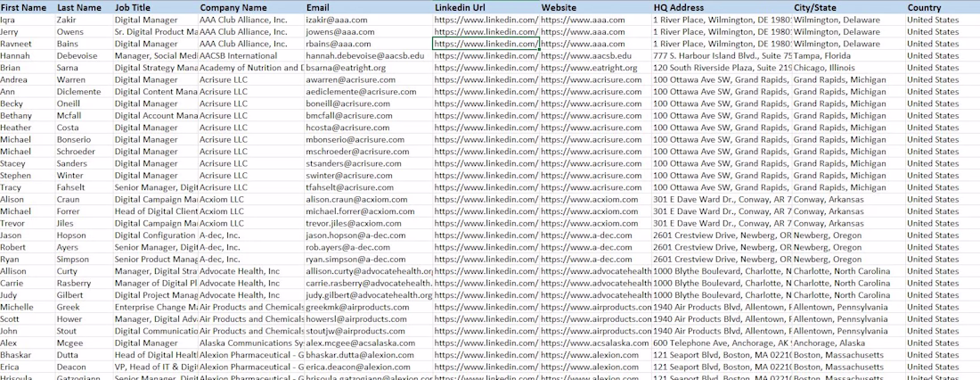The image size is (980, 380).
Task: Select the company AACSB International
Action: (x=251, y=55)
